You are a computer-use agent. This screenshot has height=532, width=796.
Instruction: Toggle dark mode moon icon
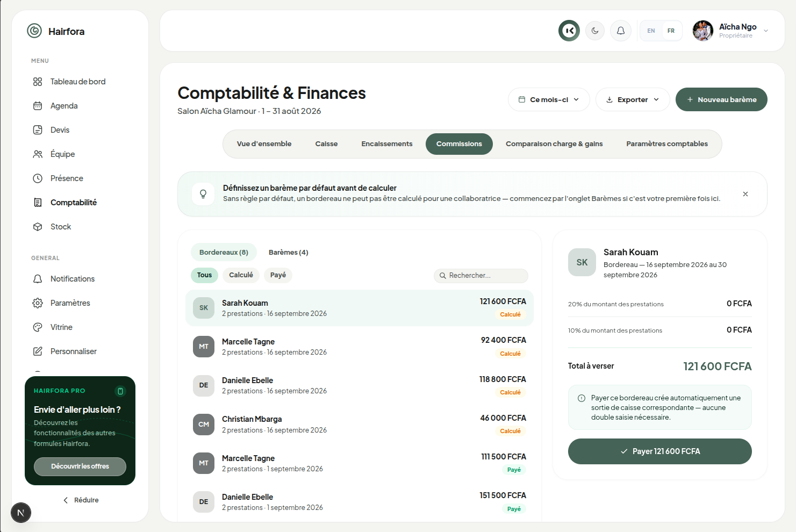click(x=595, y=31)
